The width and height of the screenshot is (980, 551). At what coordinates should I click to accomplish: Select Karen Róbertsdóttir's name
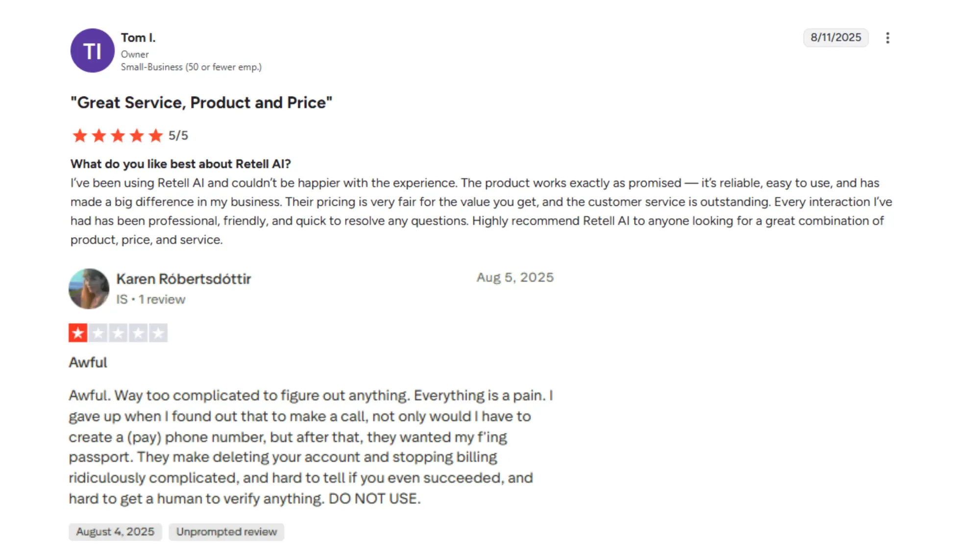click(183, 279)
